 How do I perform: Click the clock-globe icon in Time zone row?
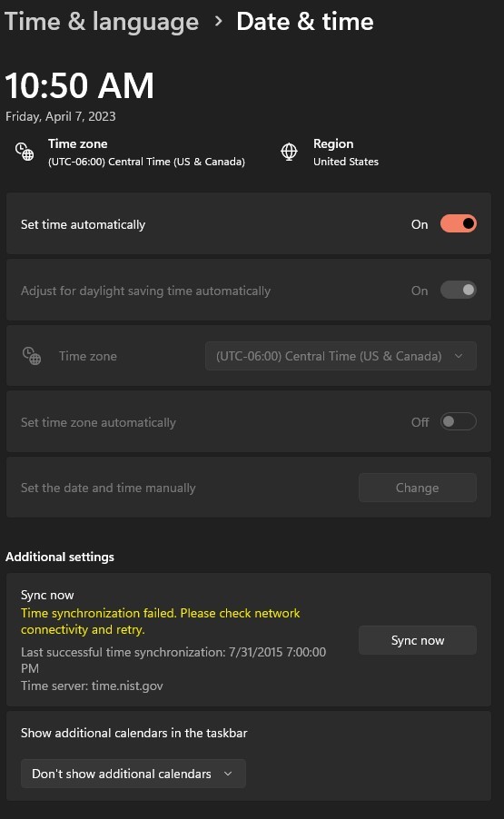pyautogui.click(x=32, y=356)
